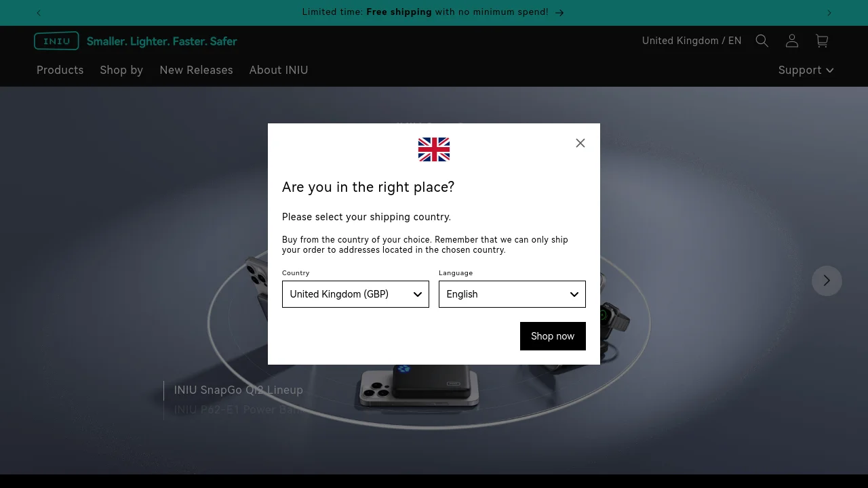Open the Shop by menu
Viewport: 868px width, 488px height.
click(121, 70)
